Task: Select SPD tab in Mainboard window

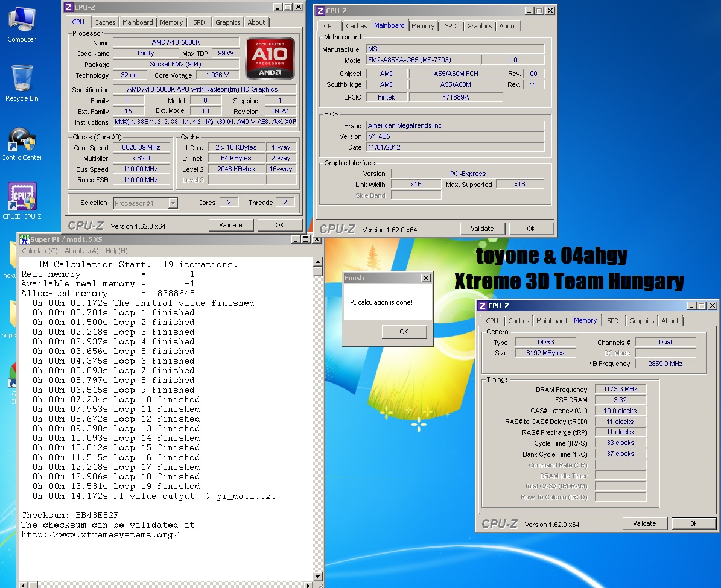Action: pos(451,26)
